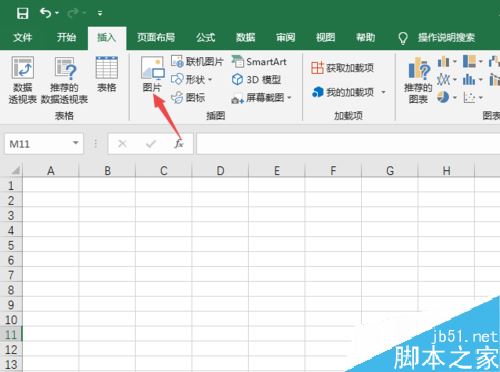Expand the hierarchy chart dropdown arrow
This screenshot has width=500, height=372.
(481, 61)
